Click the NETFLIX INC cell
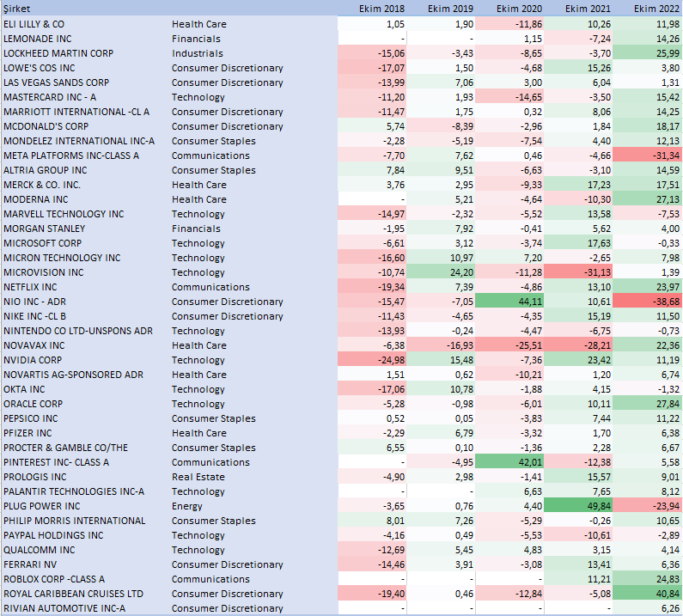 [30, 287]
